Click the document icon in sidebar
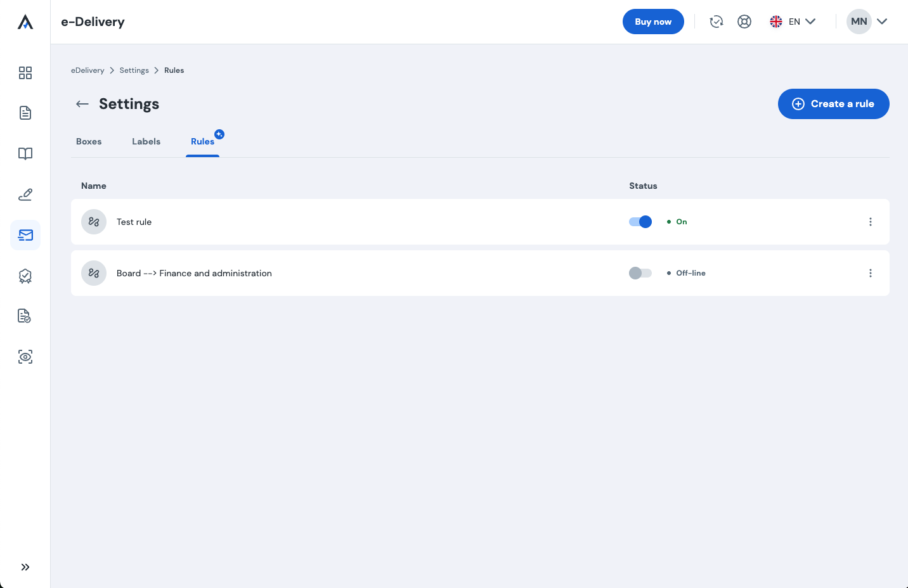The image size is (908, 588). (x=25, y=113)
